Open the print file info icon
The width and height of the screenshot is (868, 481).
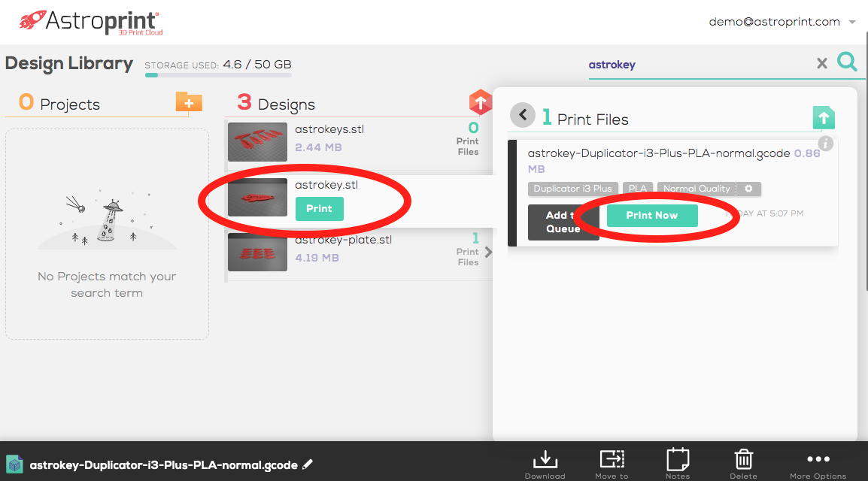coord(825,143)
